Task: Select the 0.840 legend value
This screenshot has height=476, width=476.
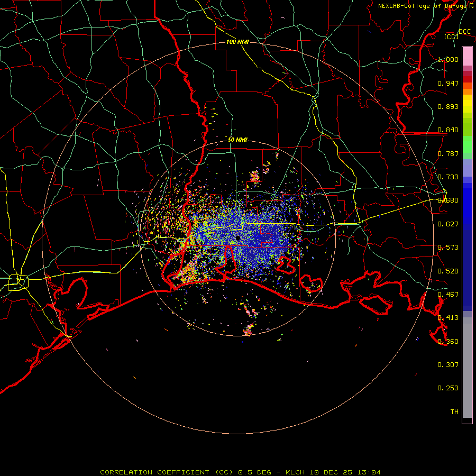Action: click(448, 130)
